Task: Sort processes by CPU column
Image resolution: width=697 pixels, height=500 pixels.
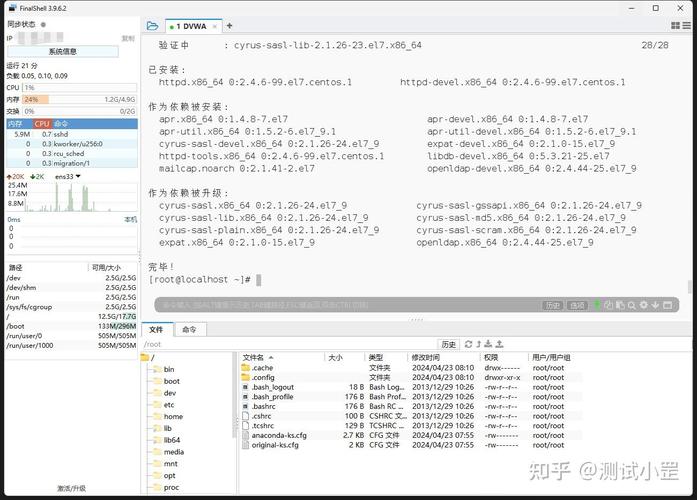Action: 42,124
